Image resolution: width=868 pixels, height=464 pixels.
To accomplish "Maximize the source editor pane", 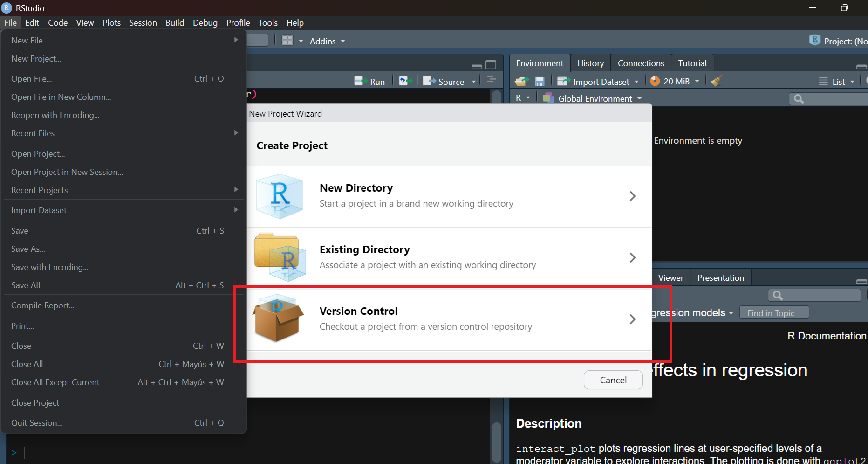I will [x=491, y=65].
